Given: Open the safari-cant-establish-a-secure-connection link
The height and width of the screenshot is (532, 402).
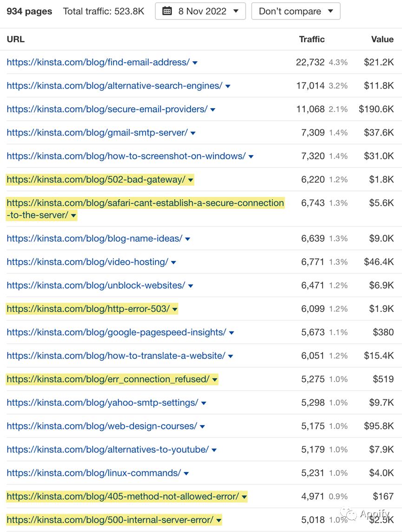Looking at the screenshot, I should coord(145,203).
